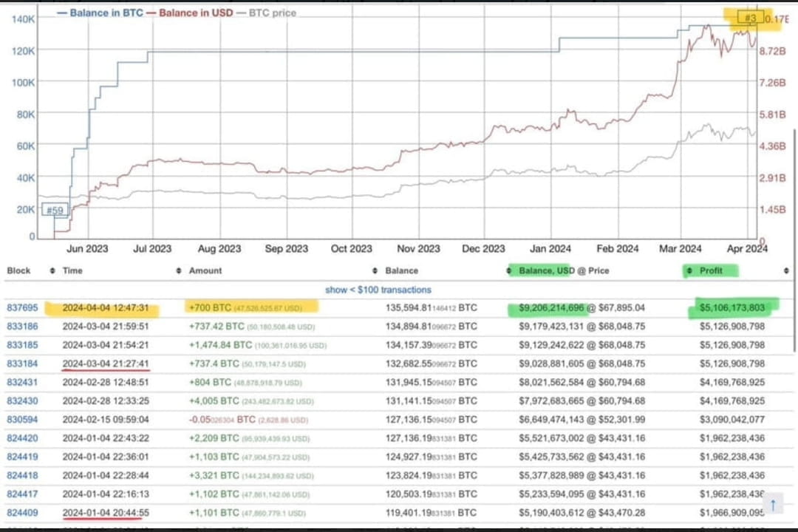The width and height of the screenshot is (798, 532).
Task: Open block 832430 link
Action: point(22,401)
